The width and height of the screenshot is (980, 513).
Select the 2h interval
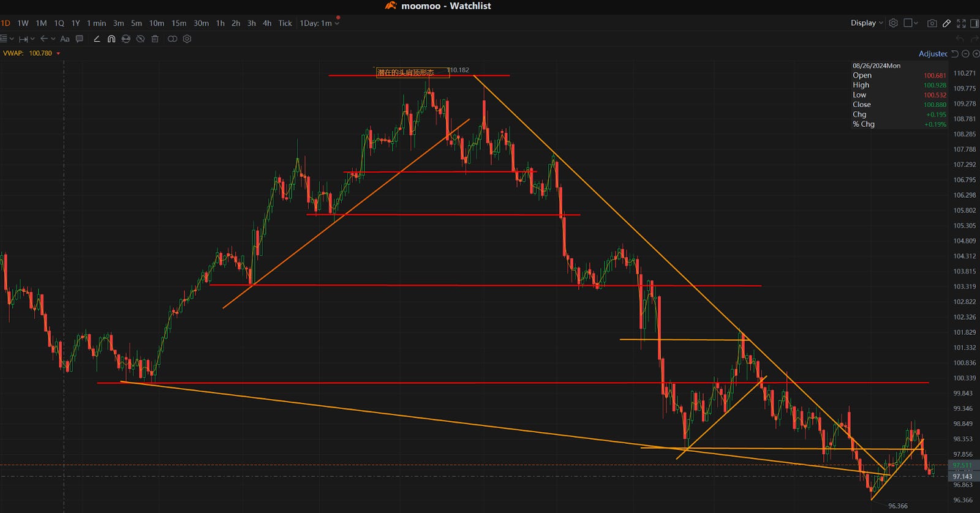pyautogui.click(x=236, y=23)
